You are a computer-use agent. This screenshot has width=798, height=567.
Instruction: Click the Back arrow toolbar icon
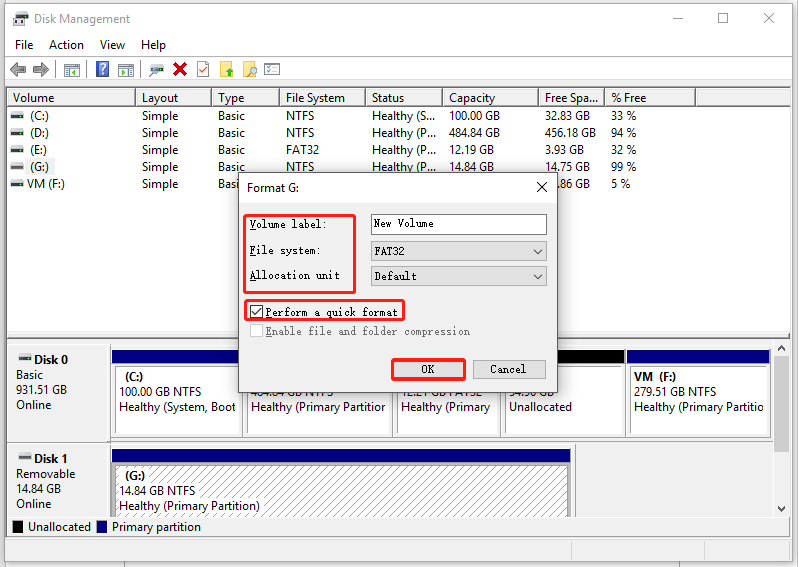click(x=18, y=69)
